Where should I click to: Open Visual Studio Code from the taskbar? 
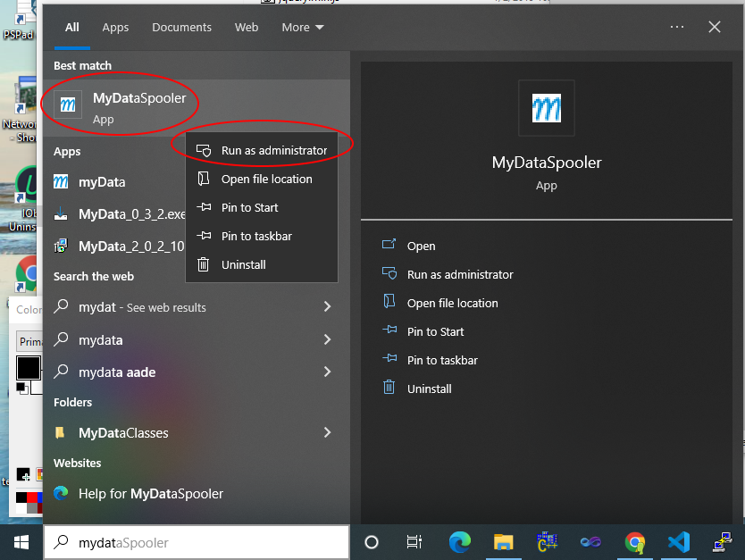tap(679, 542)
